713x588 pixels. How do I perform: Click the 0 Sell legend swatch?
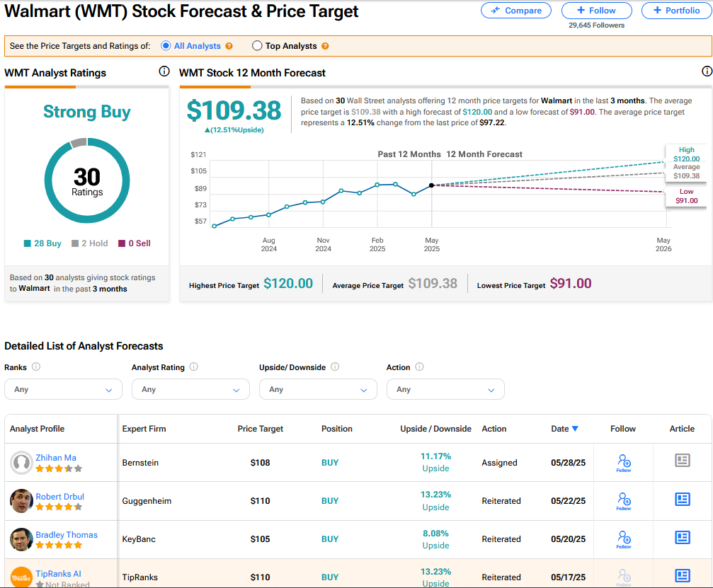coord(122,243)
